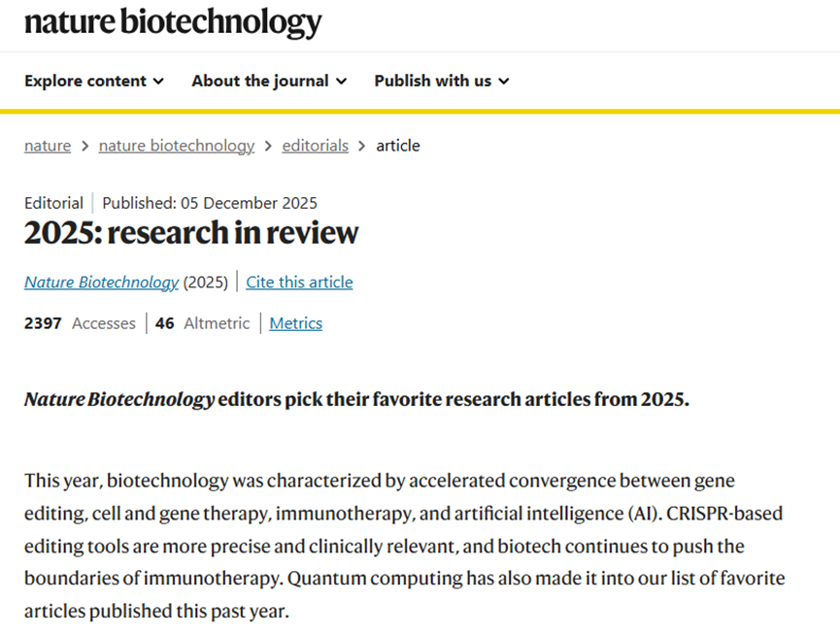Expand the About the journal dropdown arrow
The height and width of the screenshot is (635, 840).
[341, 82]
